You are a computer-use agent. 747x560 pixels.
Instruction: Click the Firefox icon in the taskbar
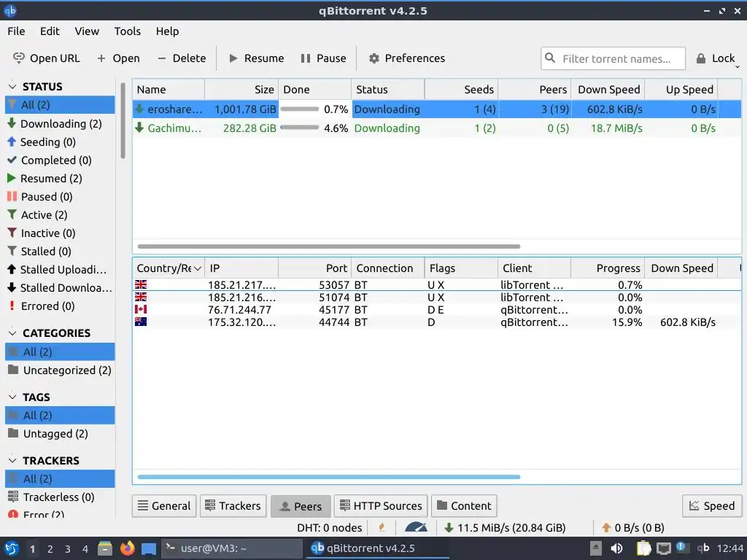tap(127, 548)
